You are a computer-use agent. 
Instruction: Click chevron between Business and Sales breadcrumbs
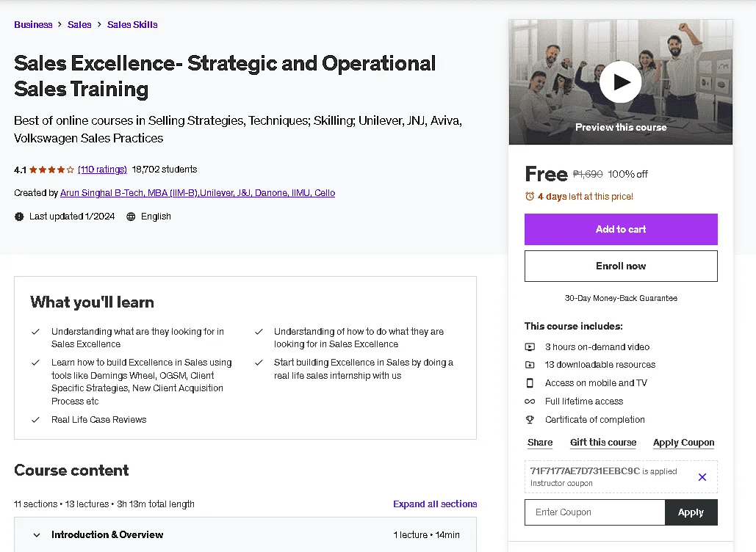click(60, 24)
